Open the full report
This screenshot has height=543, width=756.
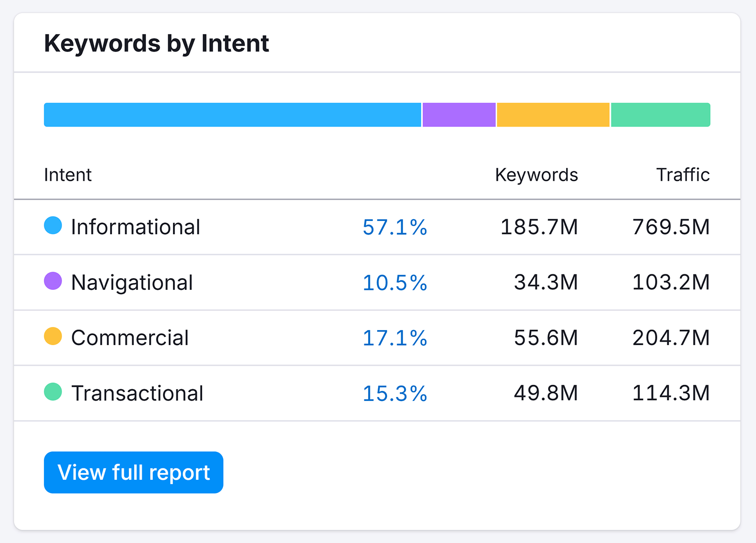coord(133,472)
